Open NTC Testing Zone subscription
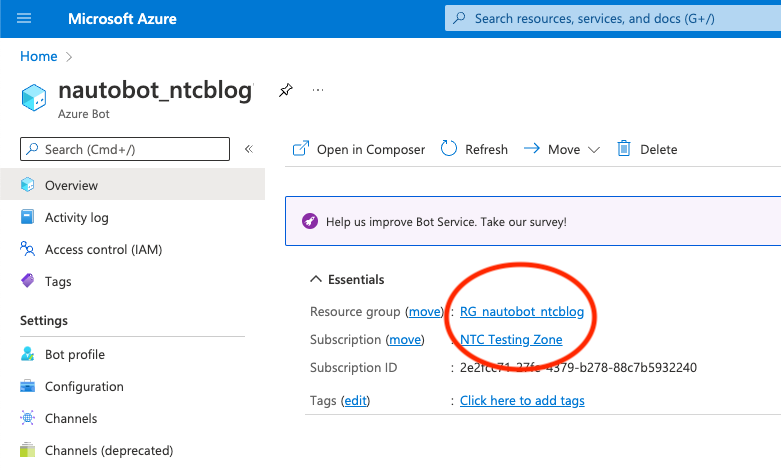Image resolution: width=781 pixels, height=471 pixels. [x=511, y=340]
